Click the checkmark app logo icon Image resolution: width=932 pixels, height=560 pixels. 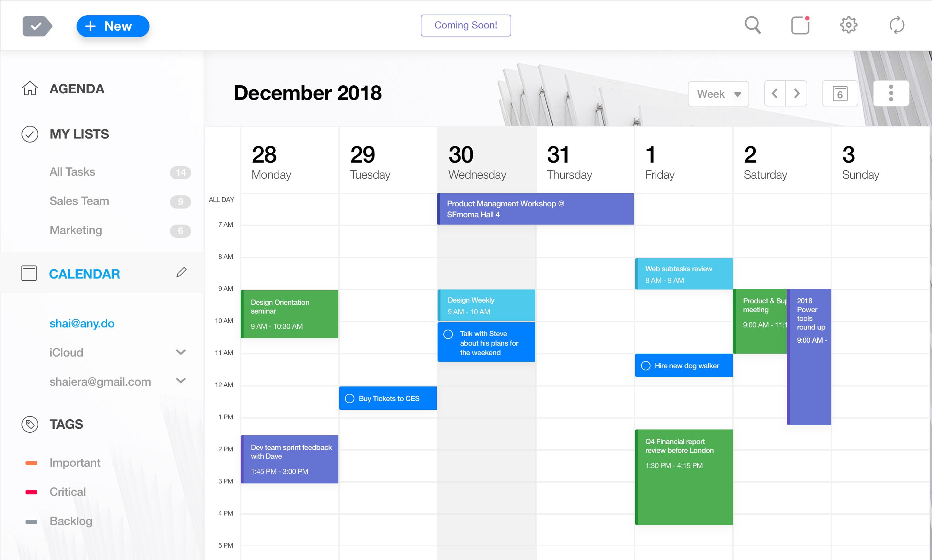coord(36,26)
